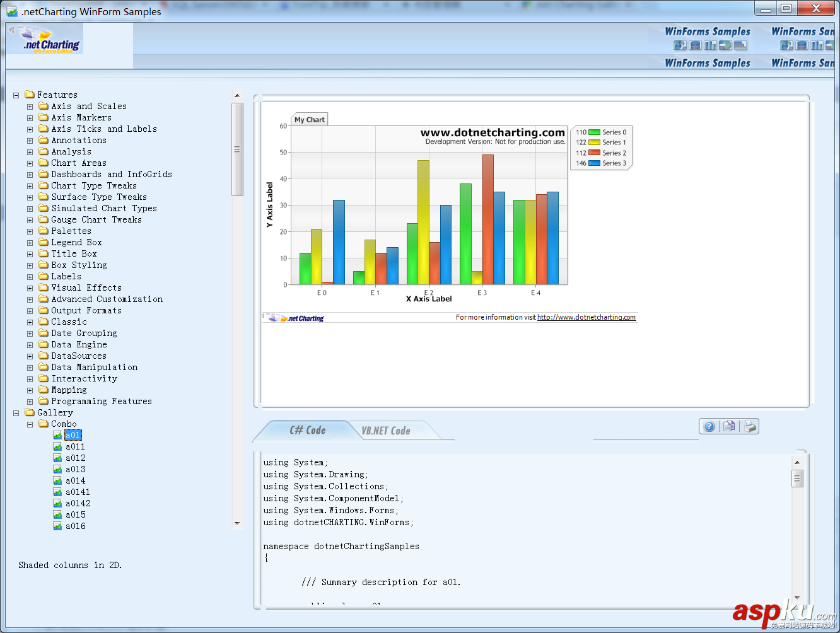The image size is (840, 633).
Task: Collapse the Gallery tree node
Action: coord(16,413)
